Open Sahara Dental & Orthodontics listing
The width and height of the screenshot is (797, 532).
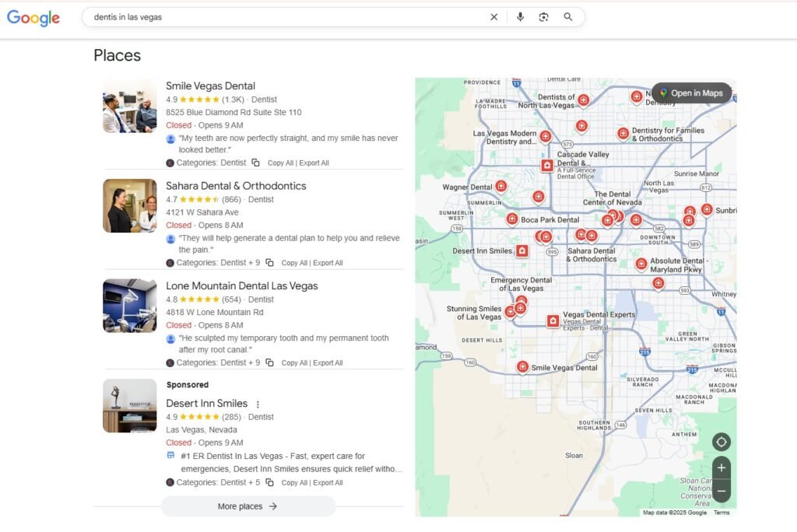coord(236,186)
